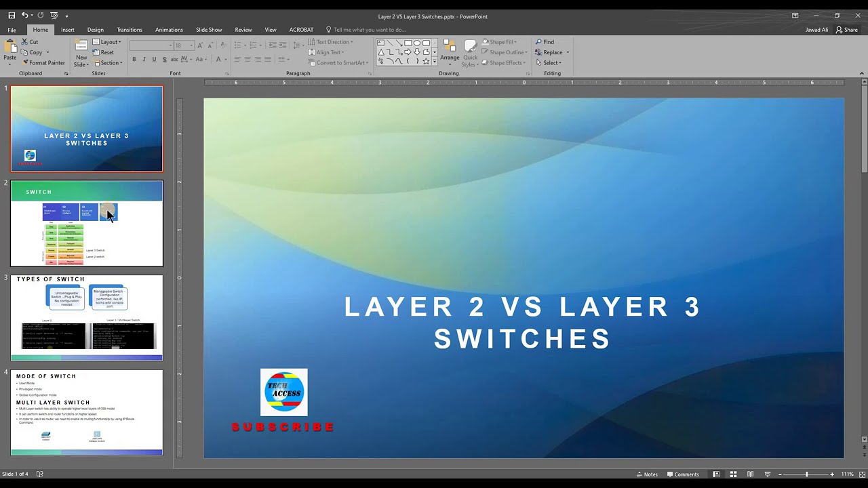Open Quick Styles gallery icon

point(471,46)
